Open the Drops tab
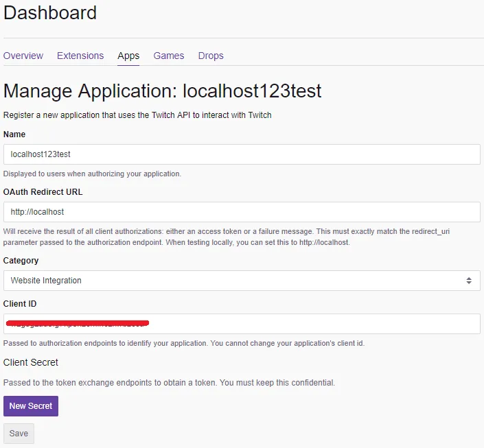Screen dimensions: 484x448 211,56
